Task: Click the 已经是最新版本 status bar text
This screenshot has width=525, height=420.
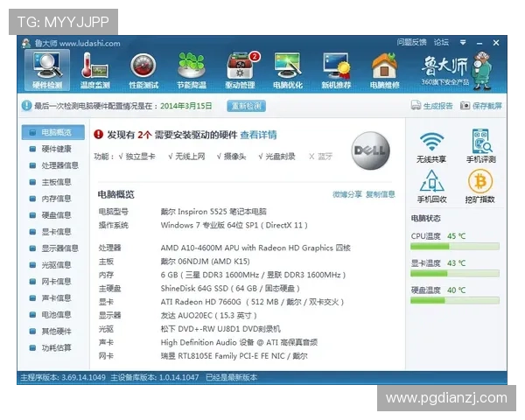Action: pyautogui.click(x=231, y=377)
